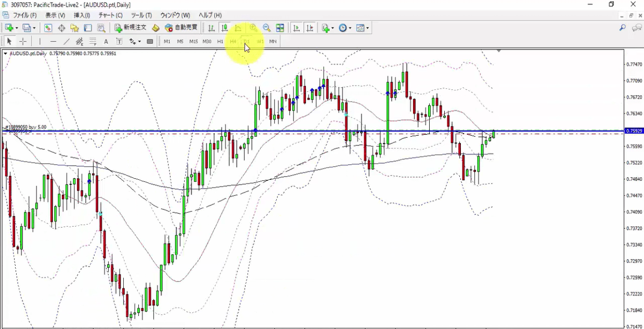The width and height of the screenshot is (644, 329).
Task: Select the crosshair tool
Action: click(x=23, y=41)
